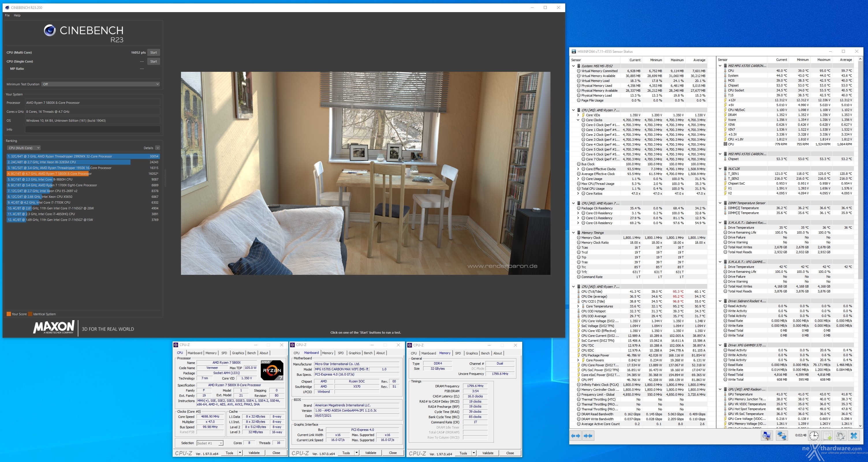
Task: Open Minimum Test Duration dropdown
Action: tap(100, 84)
